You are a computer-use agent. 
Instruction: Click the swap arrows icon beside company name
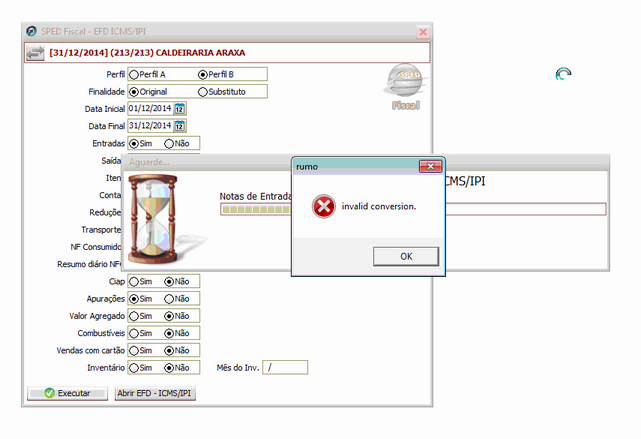[35, 53]
